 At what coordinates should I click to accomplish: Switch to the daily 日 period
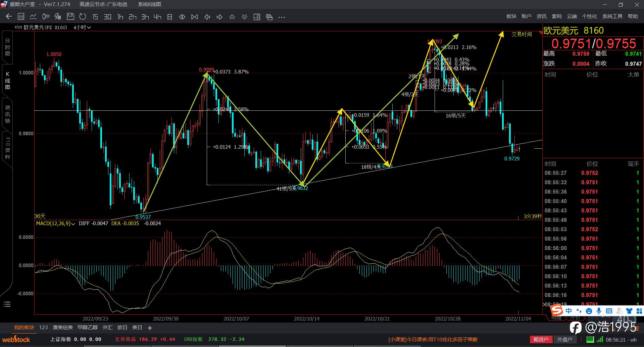169,16
